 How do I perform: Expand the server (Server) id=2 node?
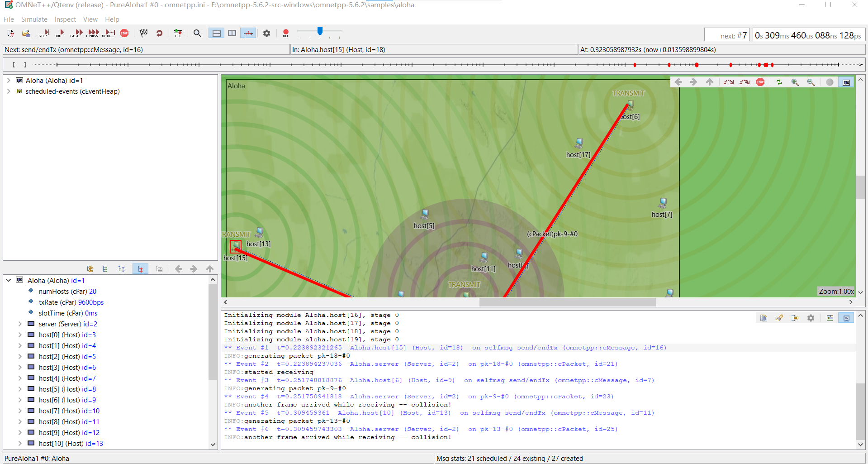pyautogui.click(x=20, y=324)
